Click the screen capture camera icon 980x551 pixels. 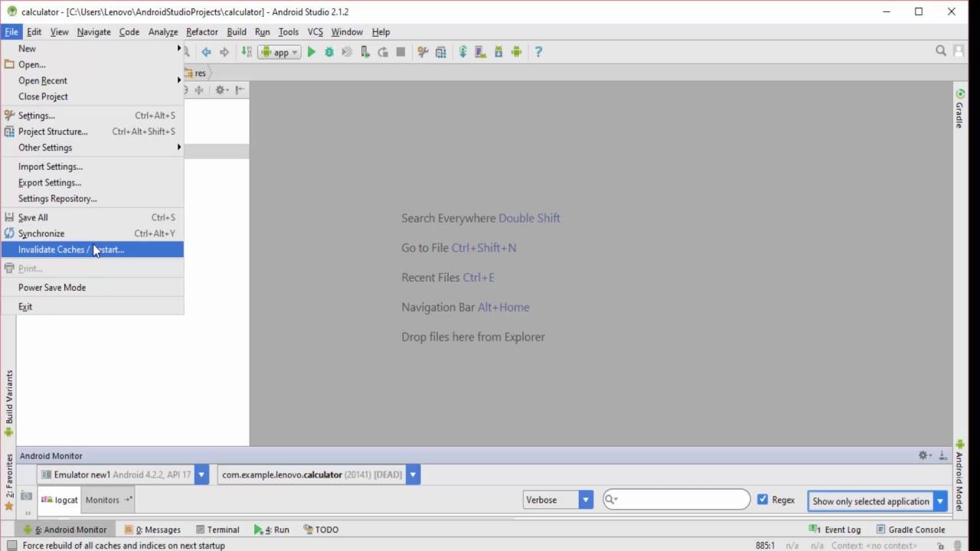pyautogui.click(x=27, y=496)
